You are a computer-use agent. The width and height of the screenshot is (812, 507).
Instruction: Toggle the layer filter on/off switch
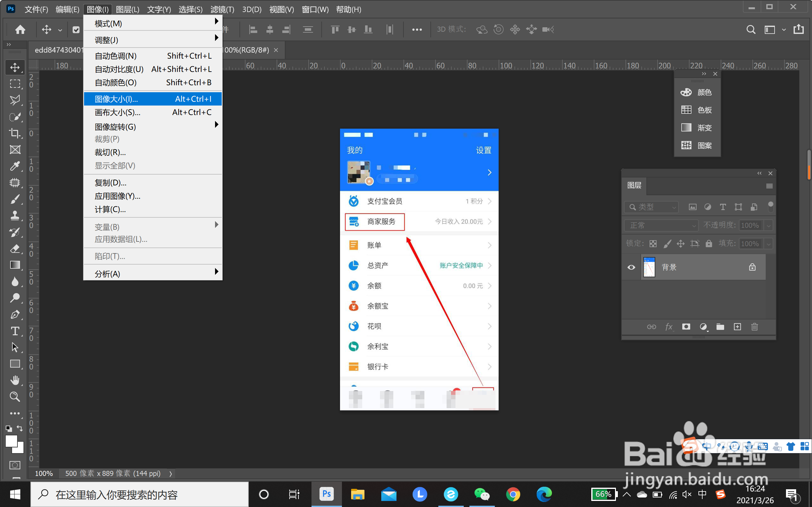[770, 207]
